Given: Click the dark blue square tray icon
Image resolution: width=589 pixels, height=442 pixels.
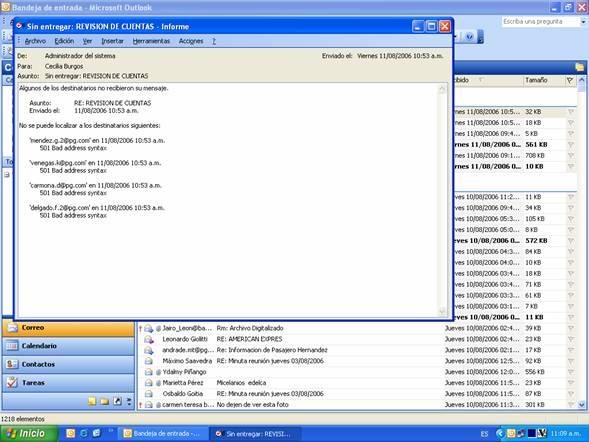Looking at the screenshot, I should click(532, 434).
